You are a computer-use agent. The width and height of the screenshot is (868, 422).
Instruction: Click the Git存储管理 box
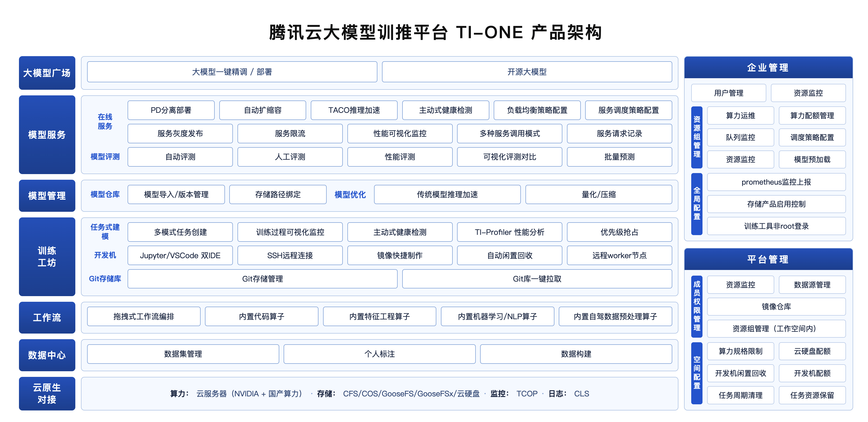tap(263, 279)
